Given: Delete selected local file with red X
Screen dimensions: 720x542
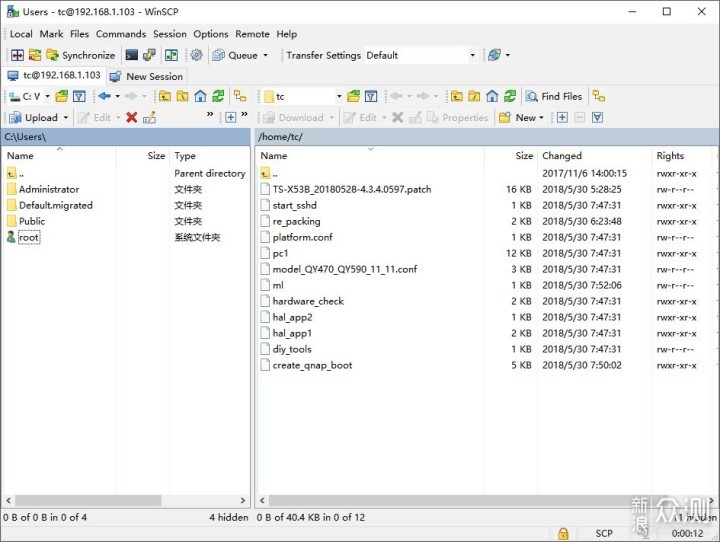Looking at the screenshot, I should (x=132, y=118).
